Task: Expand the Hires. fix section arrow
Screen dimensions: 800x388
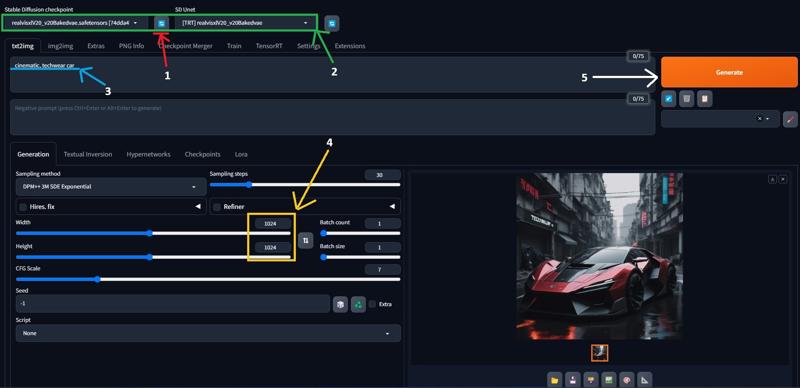Action: point(198,207)
